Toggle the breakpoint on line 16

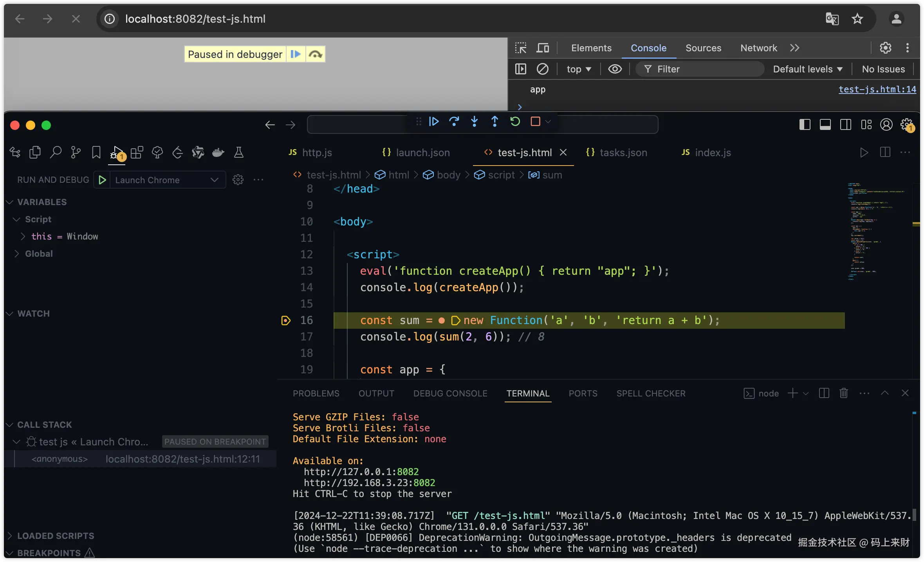(286, 321)
